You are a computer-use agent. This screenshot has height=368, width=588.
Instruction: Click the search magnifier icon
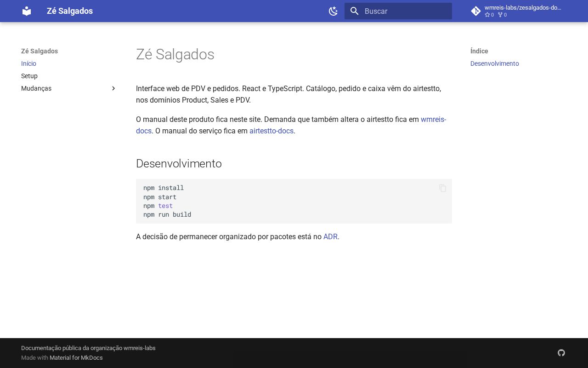click(x=354, y=11)
